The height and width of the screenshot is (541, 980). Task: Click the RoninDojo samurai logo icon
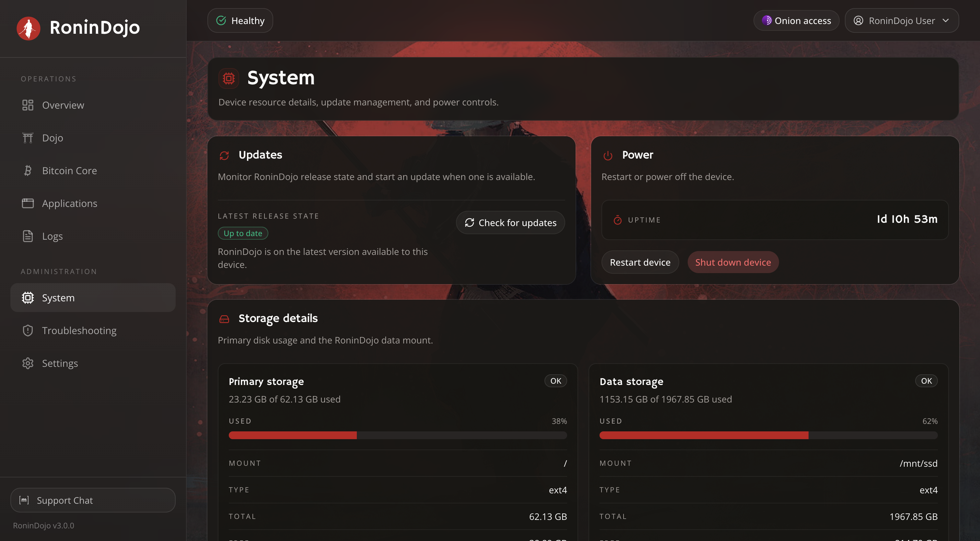29,28
